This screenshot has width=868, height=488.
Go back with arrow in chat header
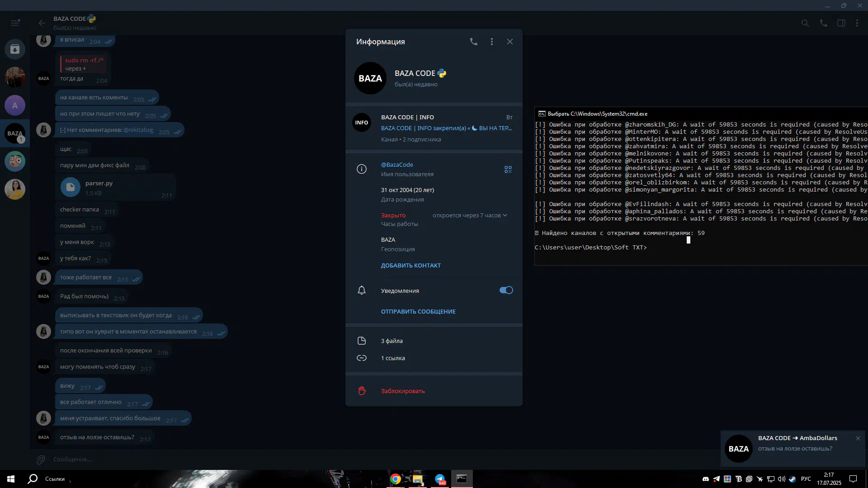tap(42, 23)
